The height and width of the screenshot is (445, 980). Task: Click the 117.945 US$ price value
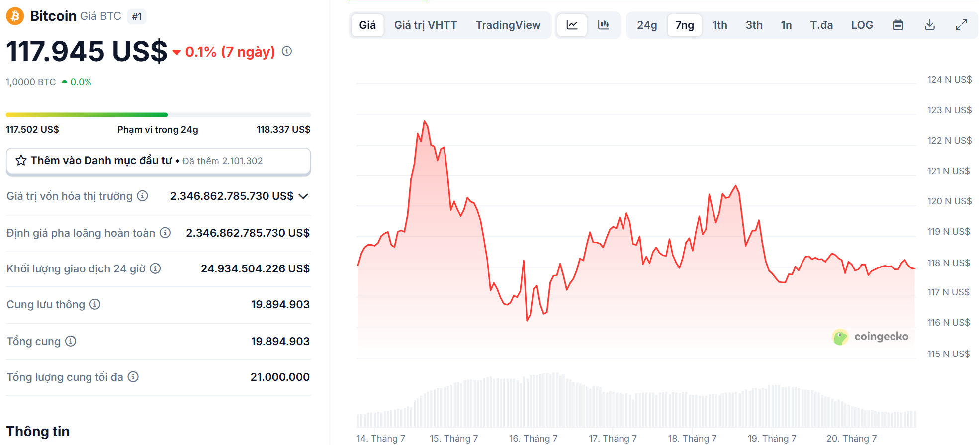[87, 51]
